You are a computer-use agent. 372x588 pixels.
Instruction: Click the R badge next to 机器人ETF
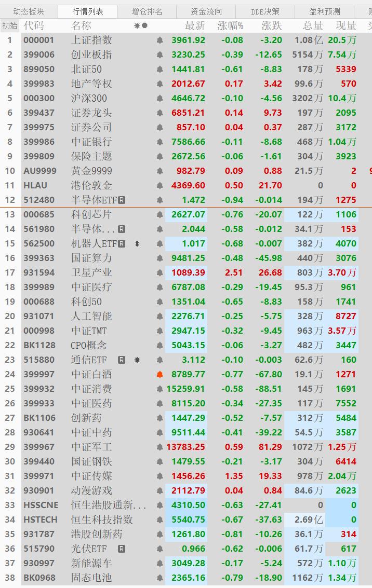pyautogui.click(x=122, y=243)
